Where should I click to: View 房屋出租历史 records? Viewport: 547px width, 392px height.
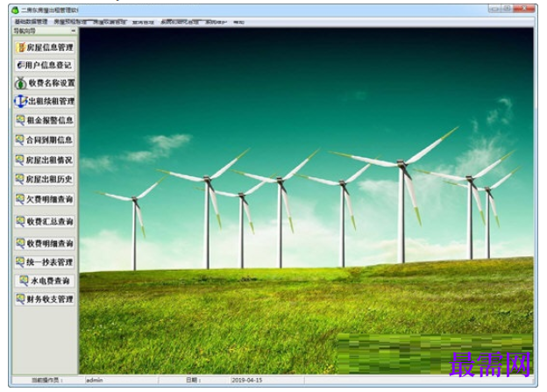(45, 179)
